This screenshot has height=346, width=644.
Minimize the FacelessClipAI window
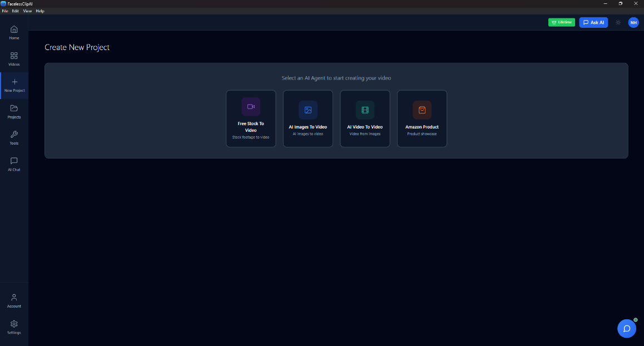coord(606,4)
